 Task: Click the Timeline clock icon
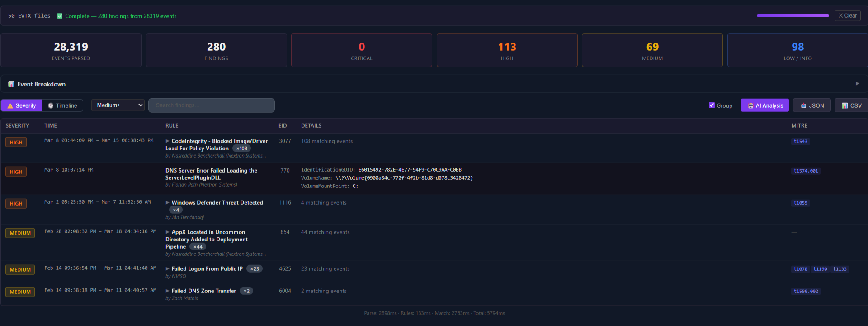(51, 105)
